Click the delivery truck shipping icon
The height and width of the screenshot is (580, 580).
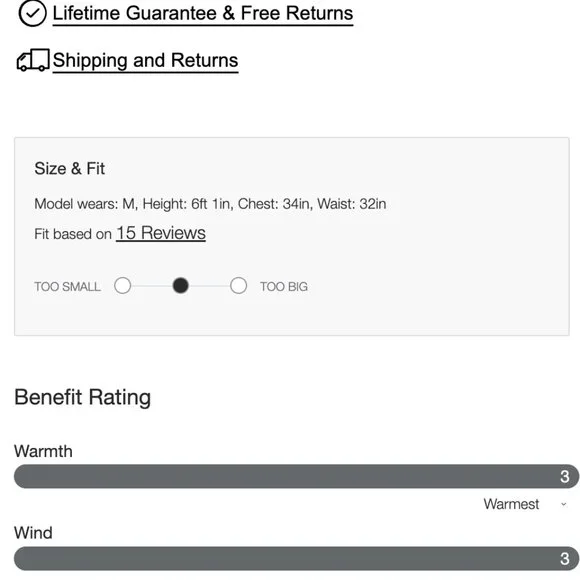coord(33,60)
